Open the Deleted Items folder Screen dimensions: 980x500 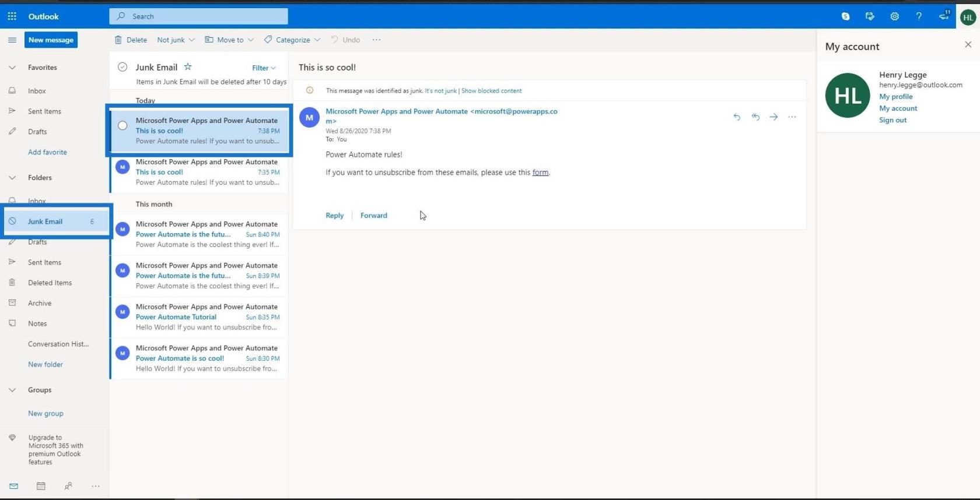click(x=50, y=283)
